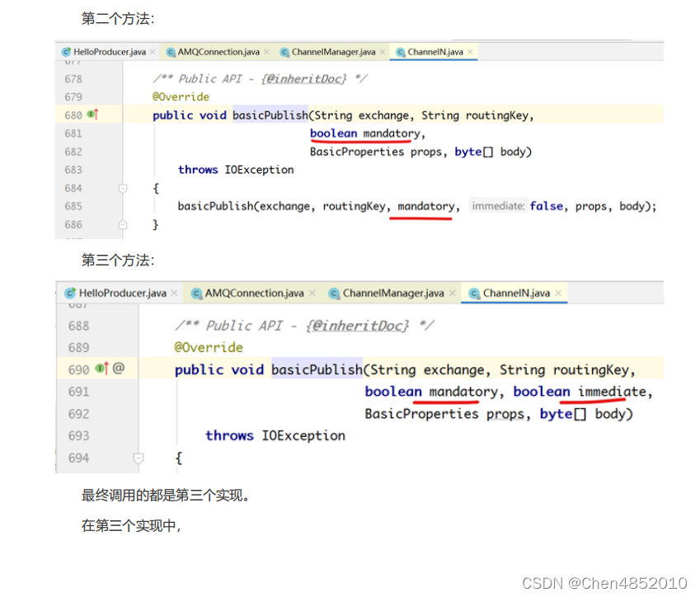Click 'byte[] body' on line 692

[586, 414]
